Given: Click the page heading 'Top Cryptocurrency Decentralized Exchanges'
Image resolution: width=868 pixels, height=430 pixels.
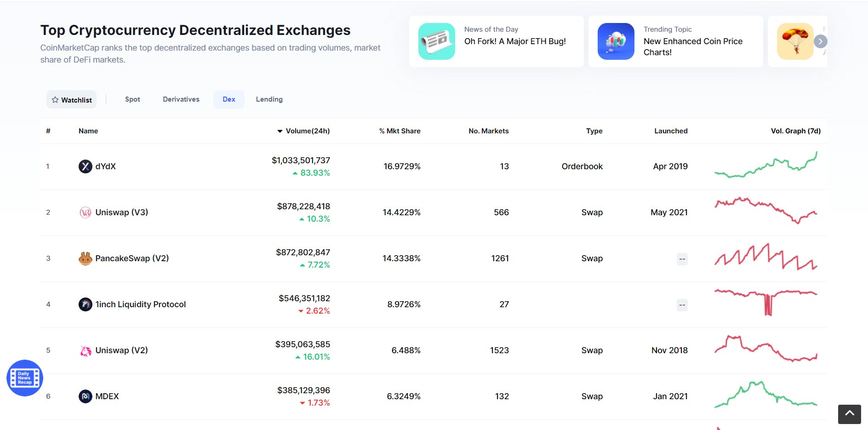Looking at the screenshot, I should 195,30.
